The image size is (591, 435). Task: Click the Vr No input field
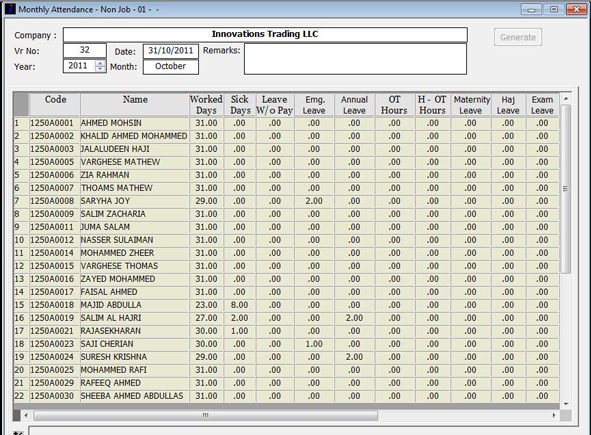click(x=85, y=50)
